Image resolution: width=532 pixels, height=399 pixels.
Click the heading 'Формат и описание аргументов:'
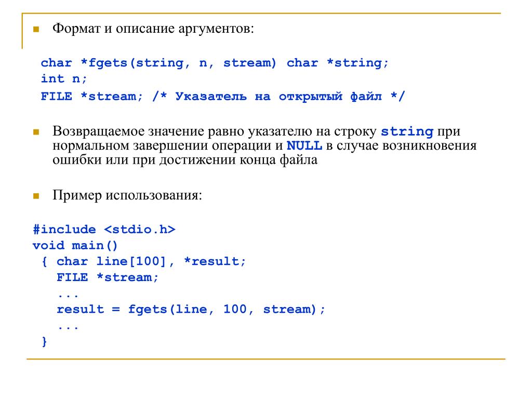click(153, 29)
